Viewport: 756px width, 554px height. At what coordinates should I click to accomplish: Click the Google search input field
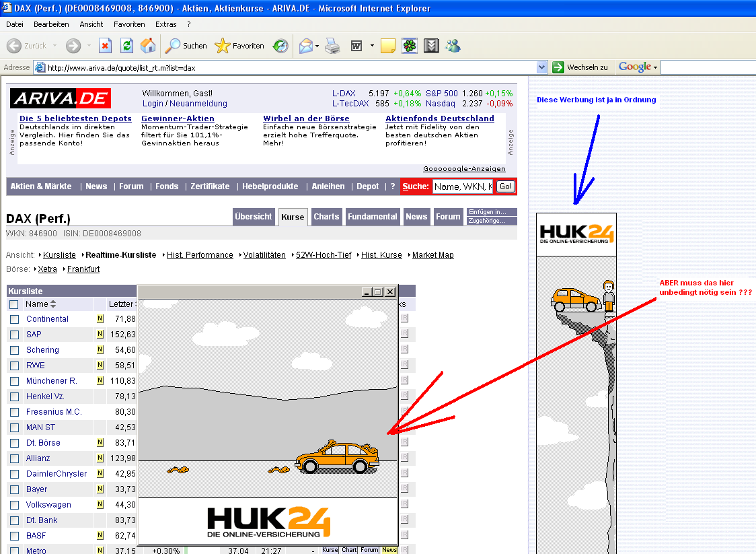click(x=708, y=67)
